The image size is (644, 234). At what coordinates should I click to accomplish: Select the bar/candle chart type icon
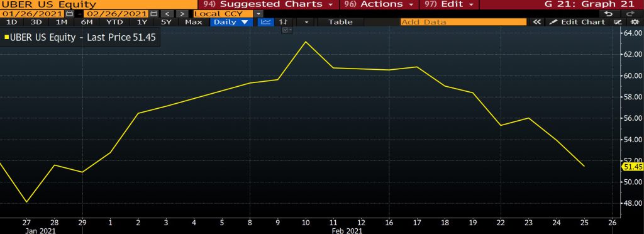click(283, 22)
